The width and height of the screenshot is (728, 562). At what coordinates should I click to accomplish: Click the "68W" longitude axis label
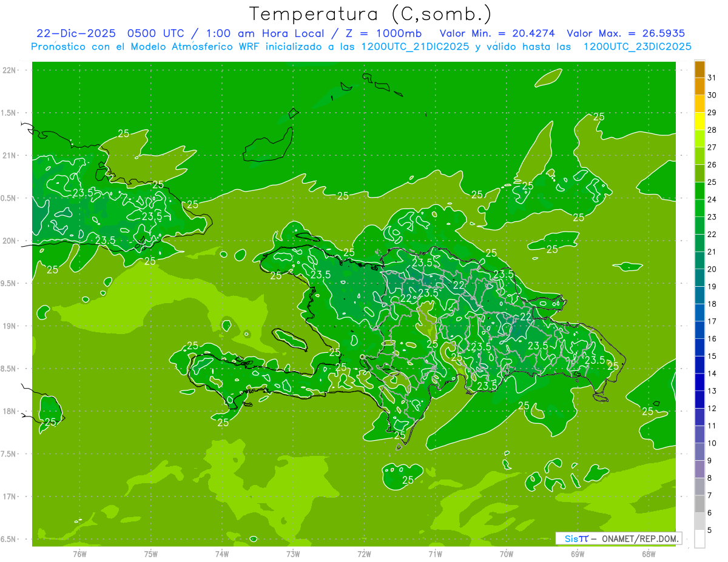(649, 554)
